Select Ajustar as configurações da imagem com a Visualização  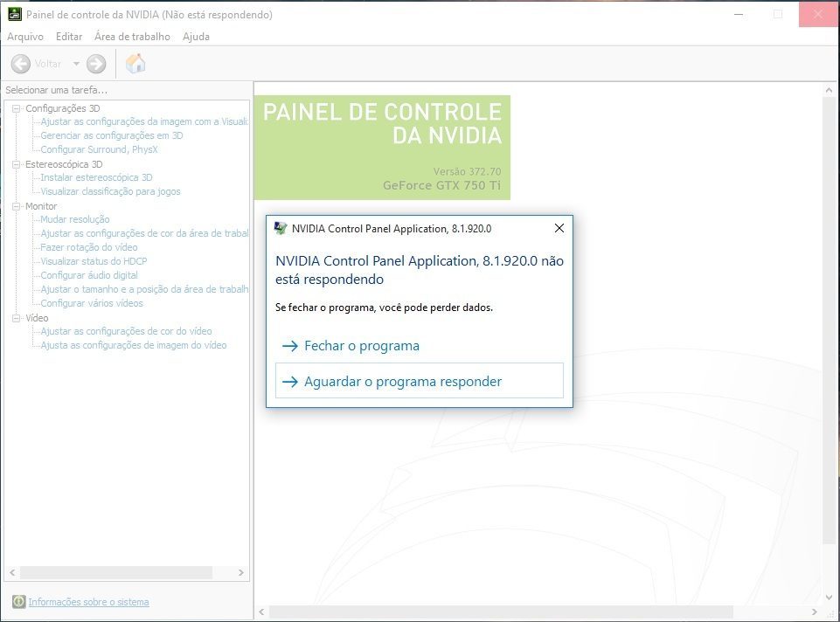point(144,121)
